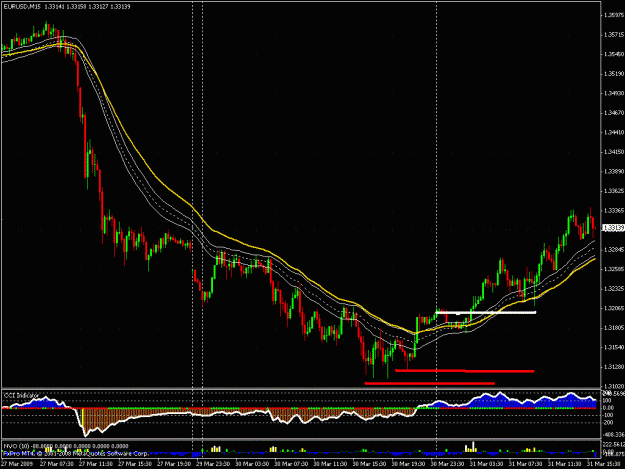Click the 1.31280 price scale label
The width and height of the screenshot is (625, 469).
tap(614, 367)
